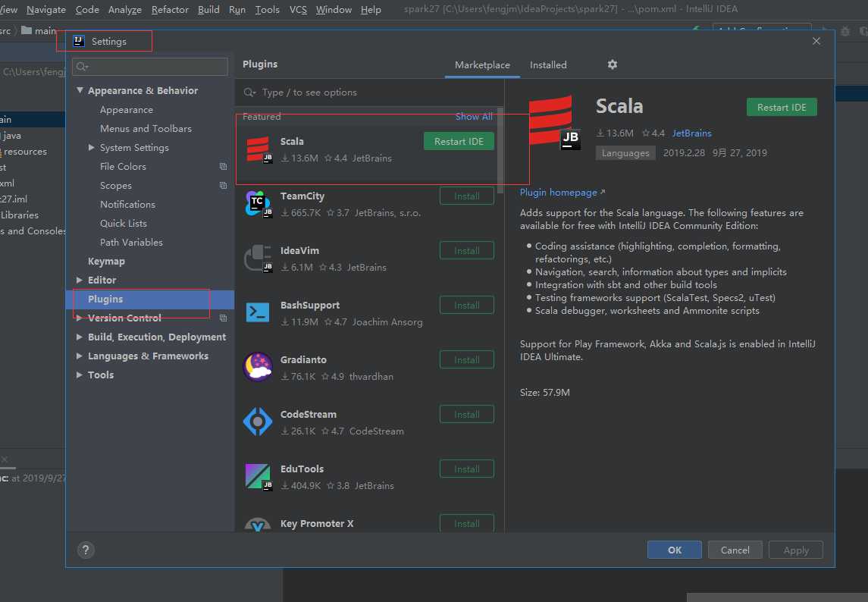
Task: Select Quick Lists settings item
Action: click(123, 223)
